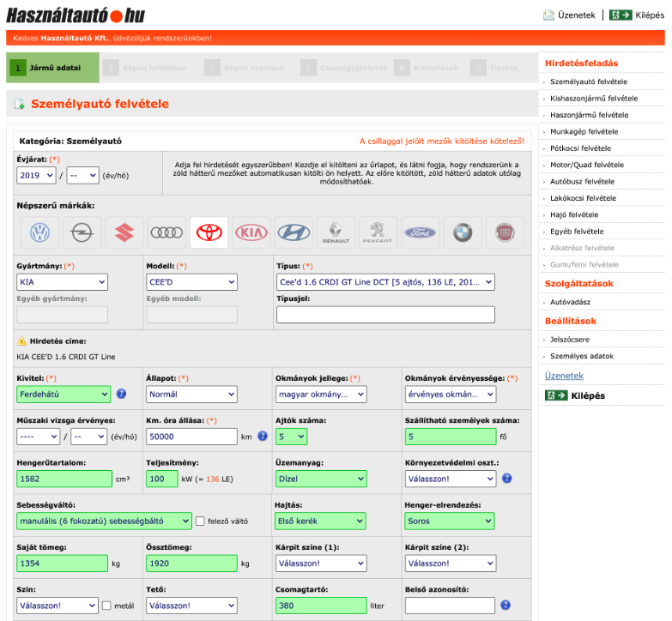Expand the Állapot dropdown showing Normál
672x621 pixels.
point(191,395)
